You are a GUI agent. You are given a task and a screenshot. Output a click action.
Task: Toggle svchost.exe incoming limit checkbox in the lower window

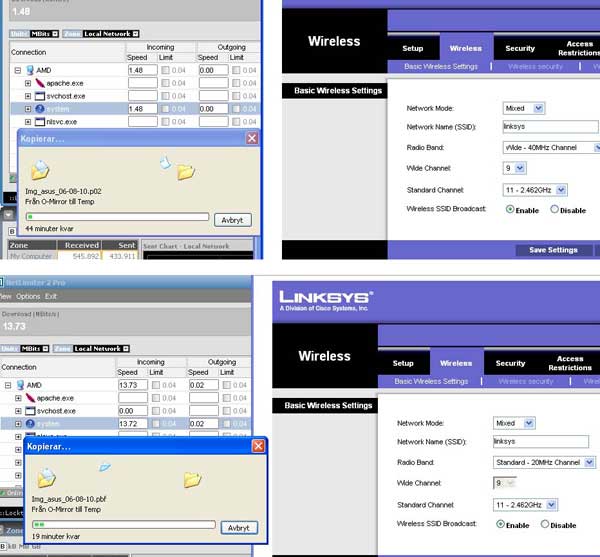[x=156, y=411]
